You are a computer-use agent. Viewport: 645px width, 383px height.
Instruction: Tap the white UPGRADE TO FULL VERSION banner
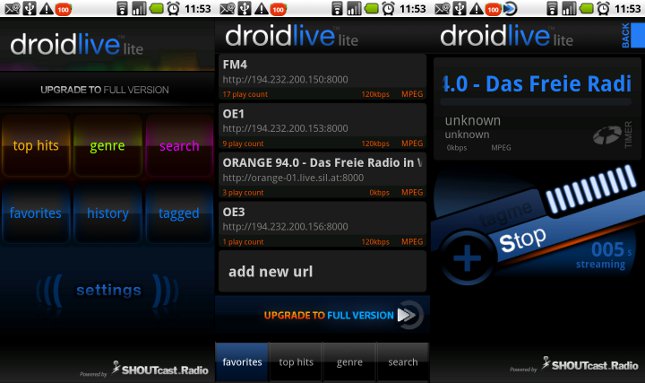coord(104,90)
